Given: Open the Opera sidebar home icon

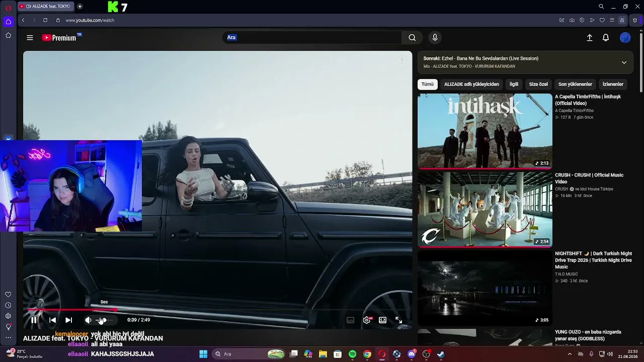Looking at the screenshot, I should pos(8,22).
